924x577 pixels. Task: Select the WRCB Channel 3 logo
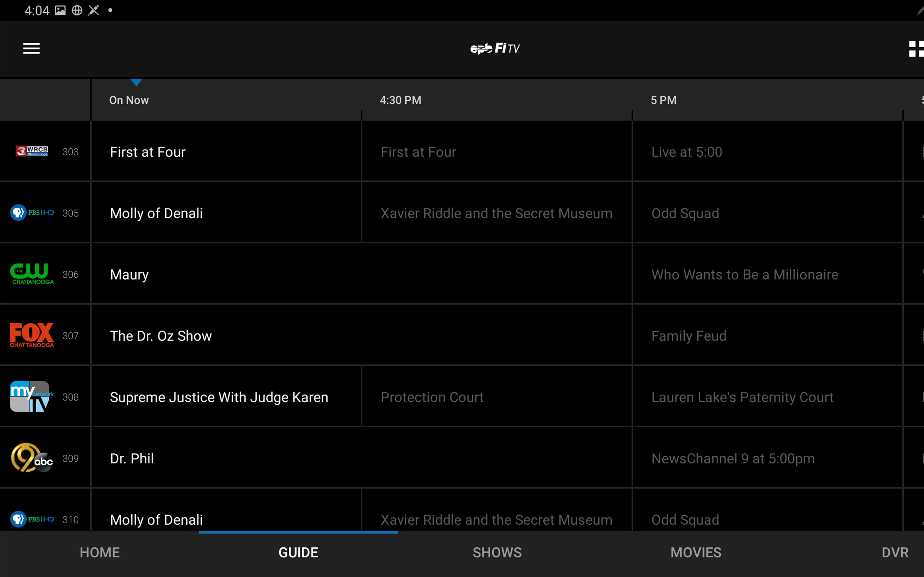coord(31,151)
